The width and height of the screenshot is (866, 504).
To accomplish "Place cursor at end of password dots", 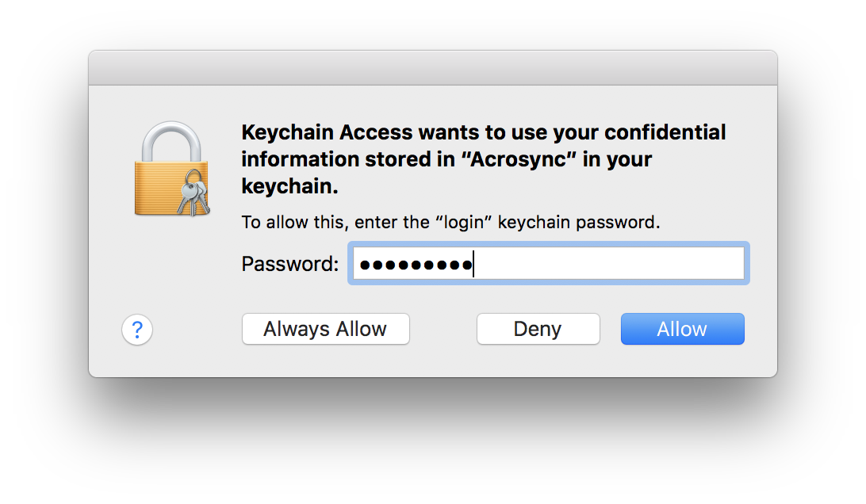I will click(x=473, y=265).
